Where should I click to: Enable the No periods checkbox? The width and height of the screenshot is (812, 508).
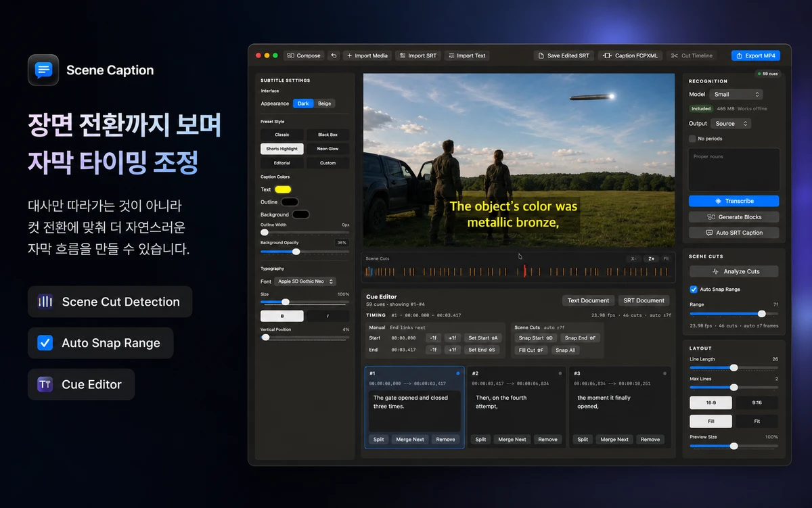(692, 139)
